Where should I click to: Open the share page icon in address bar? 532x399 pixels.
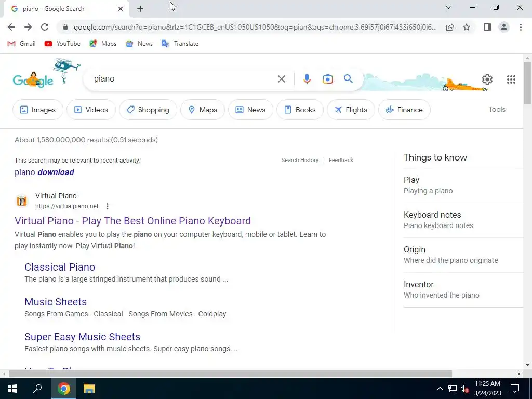click(x=450, y=27)
